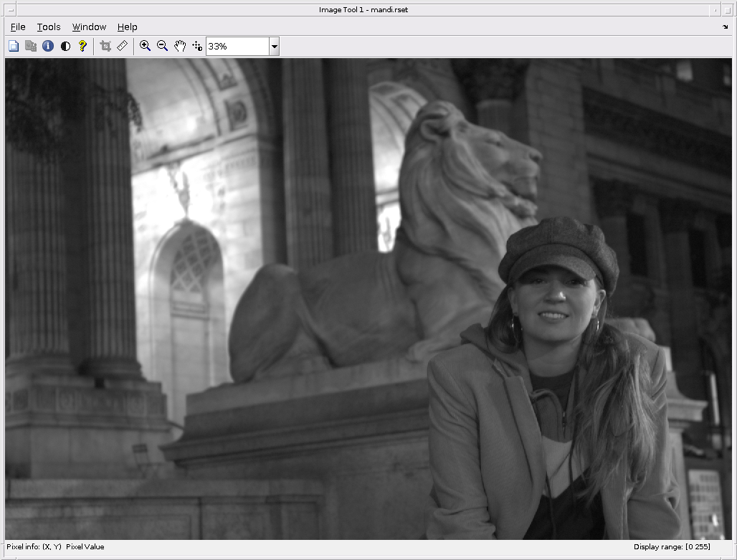This screenshot has width=737, height=560.
Task: Click the 33% magnification input field
Action: (x=237, y=47)
